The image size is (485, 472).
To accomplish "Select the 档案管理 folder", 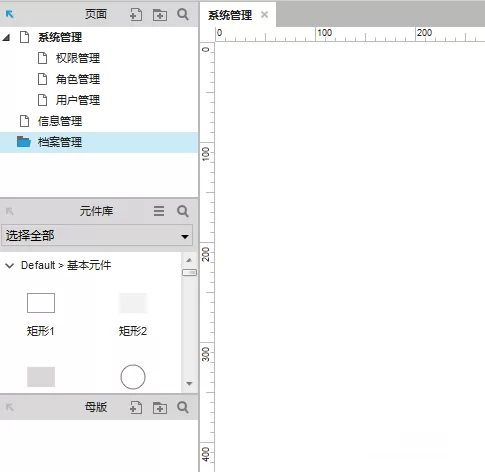I will click(x=99, y=142).
